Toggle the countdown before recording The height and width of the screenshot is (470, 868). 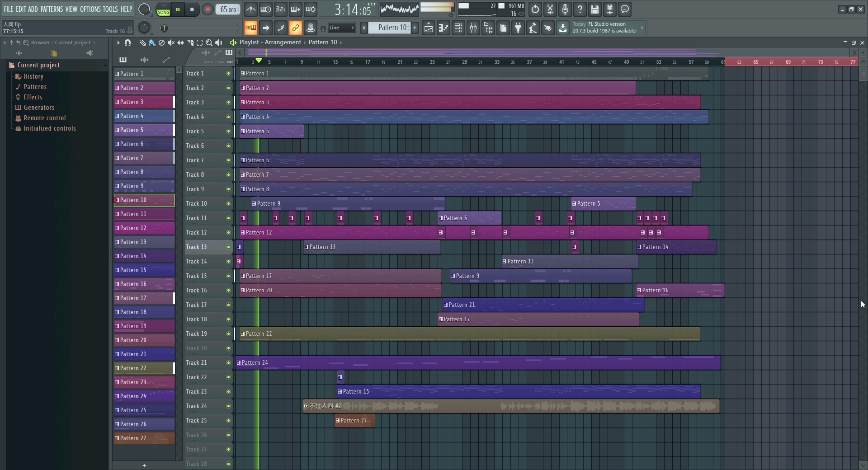[x=280, y=9]
